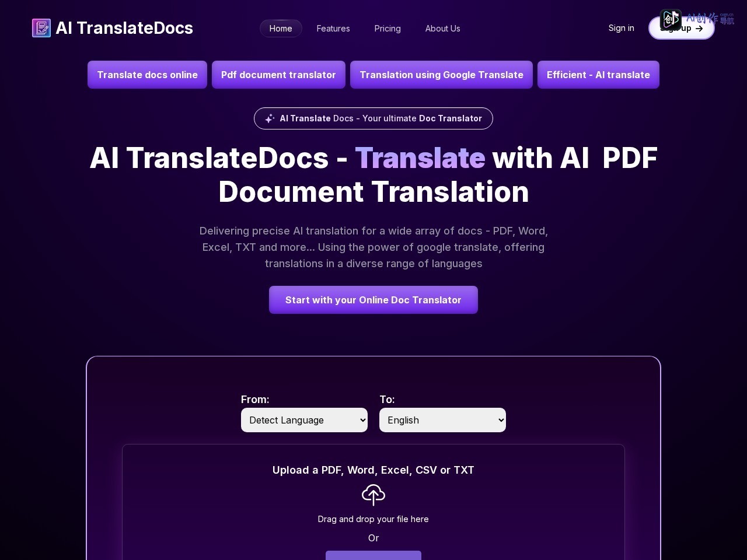Image resolution: width=747 pixels, height=560 pixels.
Task: Select Pdf document translator button
Action: pyautogui.click(x=278, y=75)
